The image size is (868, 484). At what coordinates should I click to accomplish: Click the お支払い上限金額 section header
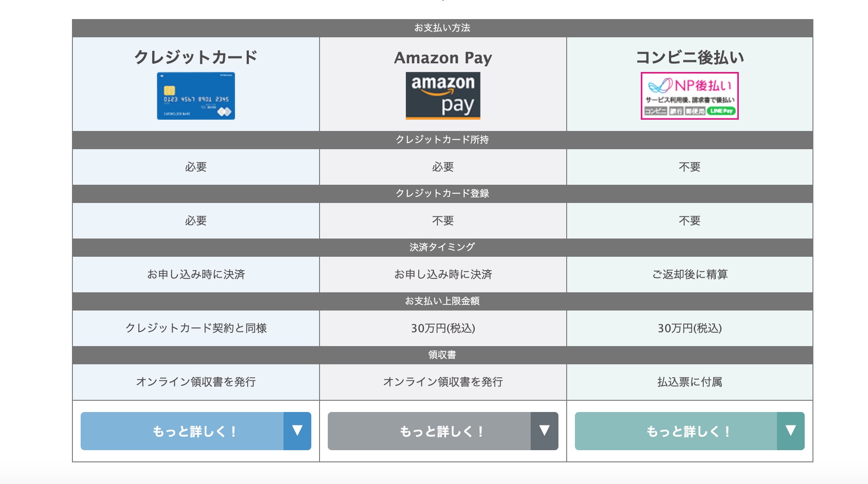tap(442, 301)
